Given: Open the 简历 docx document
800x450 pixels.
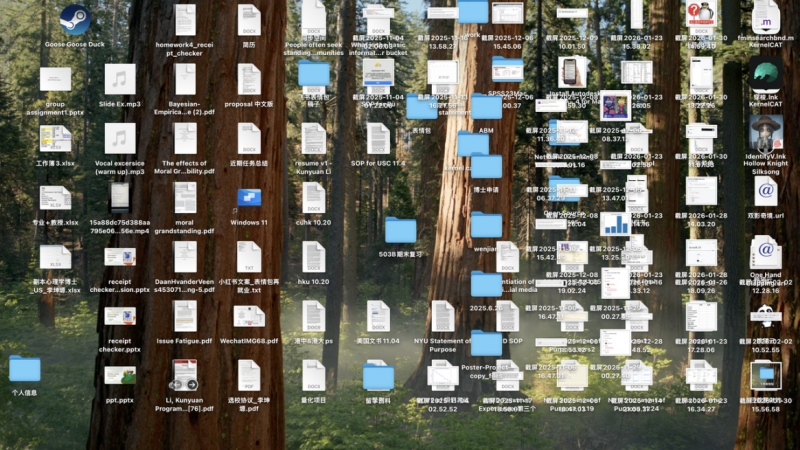Looking at the screenshot, I should (249, 21).
